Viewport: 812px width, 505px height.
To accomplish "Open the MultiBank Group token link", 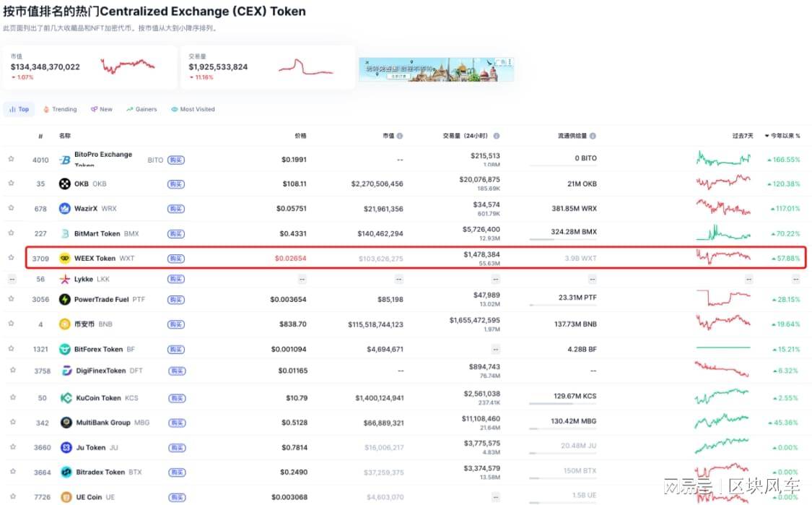I will pos(103,423).
